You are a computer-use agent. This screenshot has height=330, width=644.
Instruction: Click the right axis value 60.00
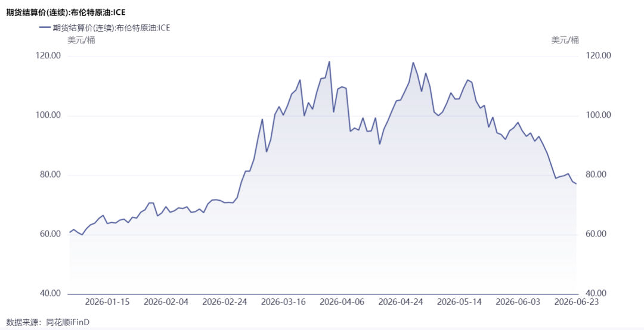click(595, 234)
